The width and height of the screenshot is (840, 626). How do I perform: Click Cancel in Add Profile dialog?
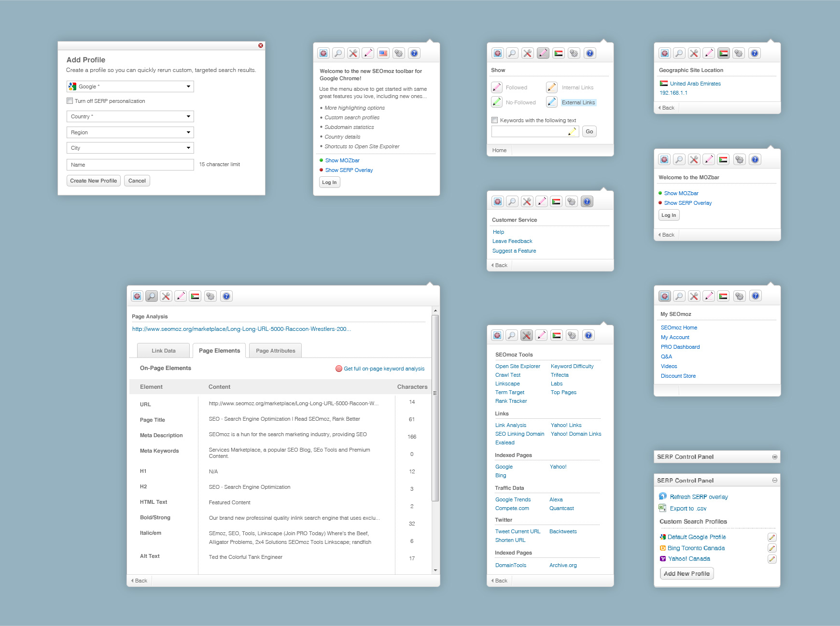point(137,181)
